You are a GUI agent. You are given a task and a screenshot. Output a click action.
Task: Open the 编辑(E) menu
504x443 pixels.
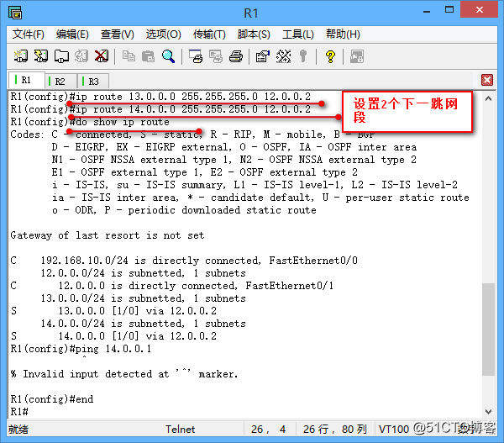(x=72, y=34)
